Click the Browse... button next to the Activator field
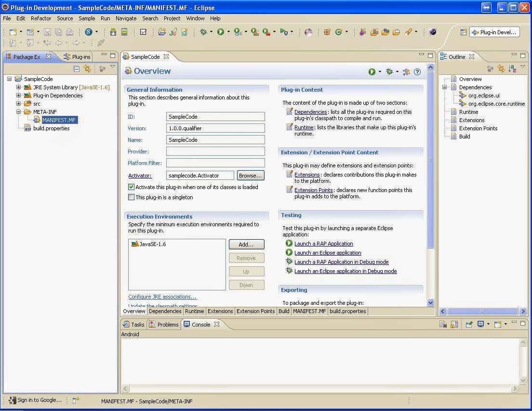 251,176
